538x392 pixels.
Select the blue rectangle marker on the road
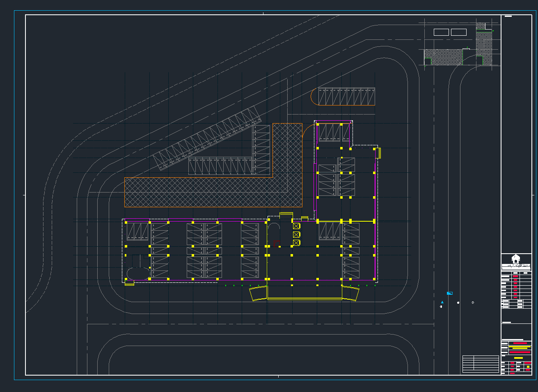tap(450, 293)
